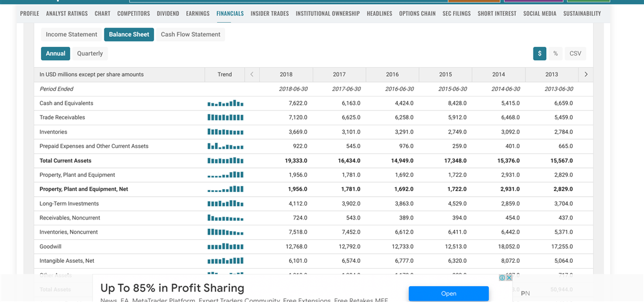644x302 pixels.
Task: Open the Cash Flow Statement tab
Action: [190, 35]
